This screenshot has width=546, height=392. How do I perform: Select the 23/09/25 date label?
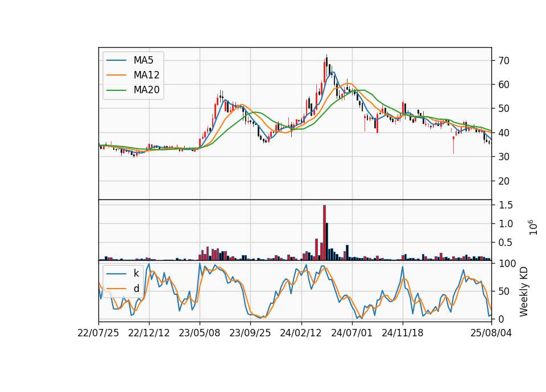click(x=250, y=333)
